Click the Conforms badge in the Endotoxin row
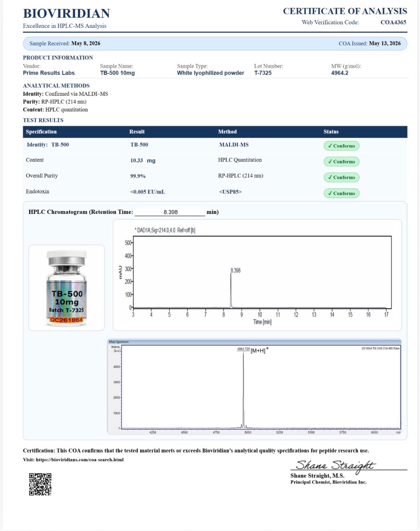Image resolution: width=420 pixels, height=531 pixels. coord(341,193)
